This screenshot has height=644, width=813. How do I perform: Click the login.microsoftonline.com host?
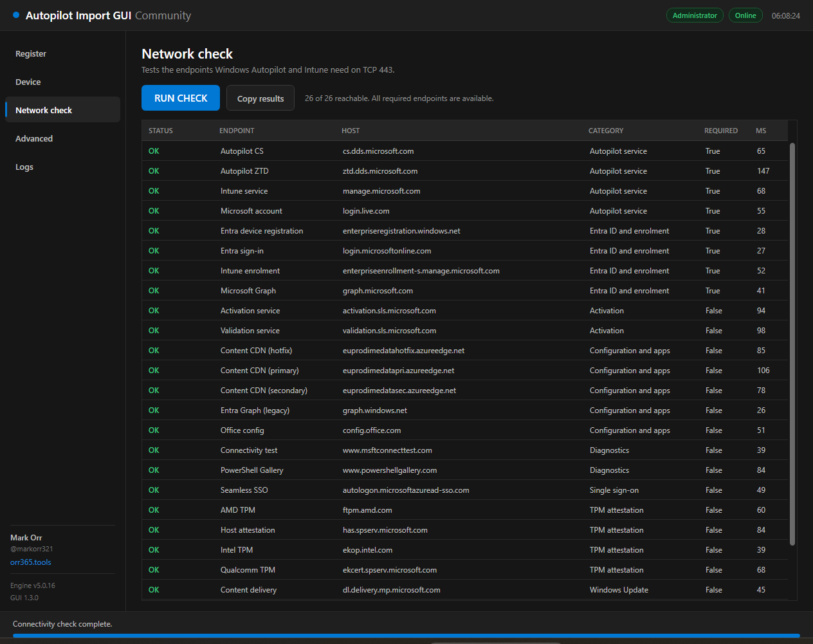[x=387, y=251]
